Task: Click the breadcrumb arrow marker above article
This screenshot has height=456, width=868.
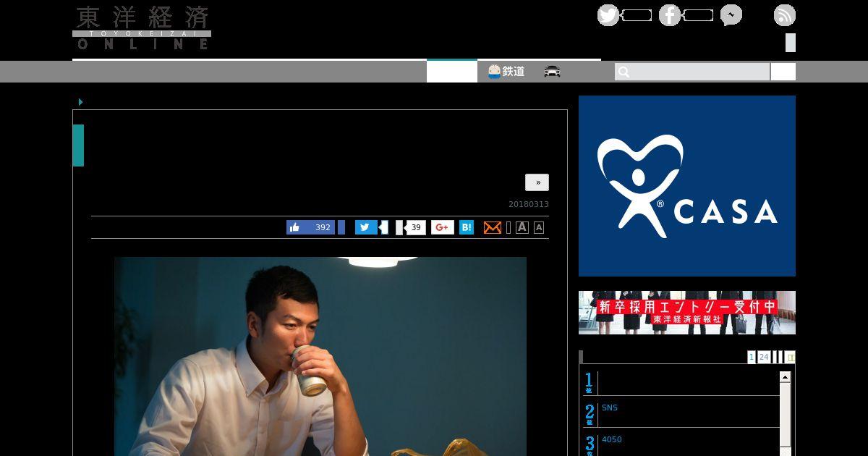Action: (80, 102)
